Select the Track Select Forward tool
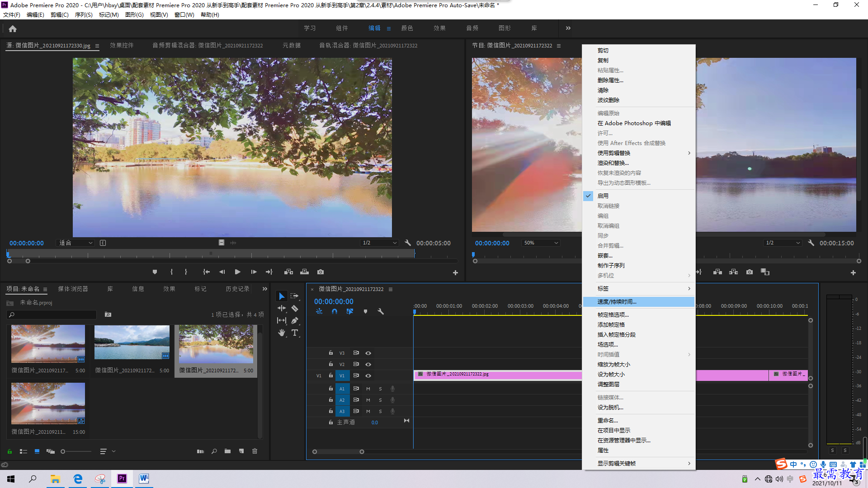The width and height of the screenshot is (868, 488). coord(295,296)
